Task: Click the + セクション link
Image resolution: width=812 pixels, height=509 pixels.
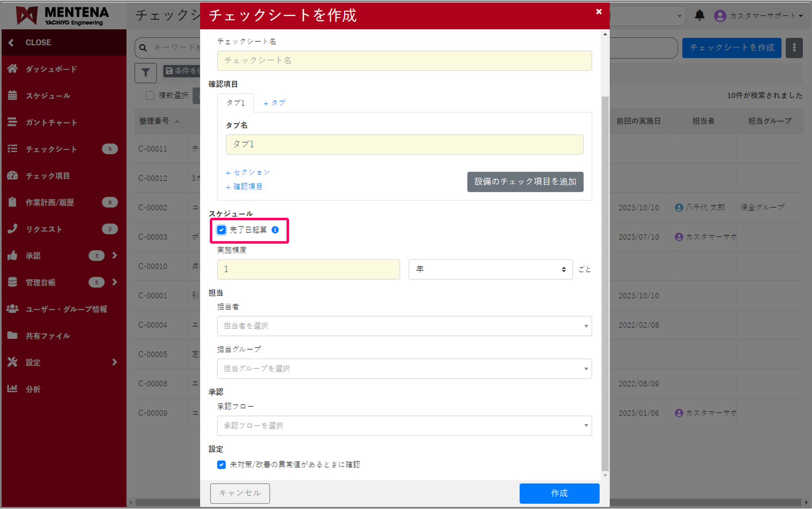Action: [248, 172]
